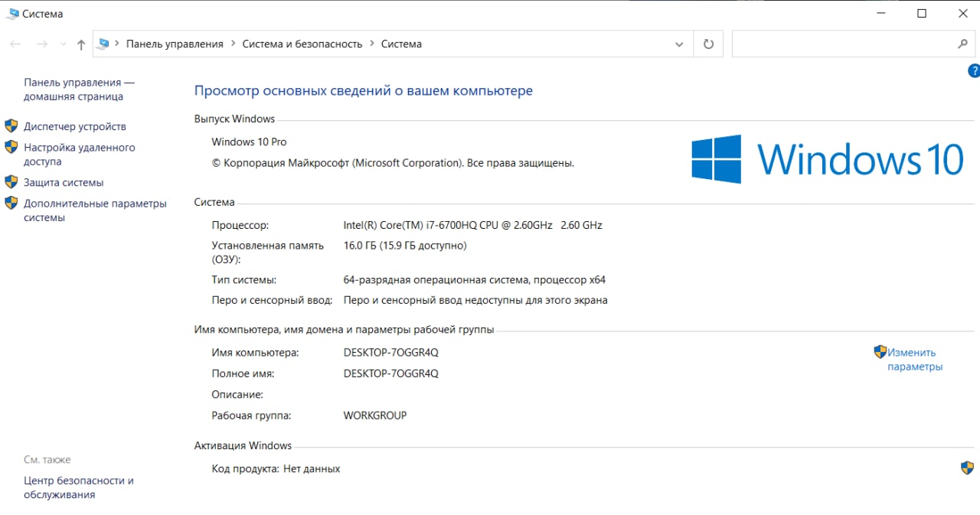This screenshot has width=980, height=515.
Task: Click shield icon beside Настройка удаленного доступа
Action: [11, 146]
